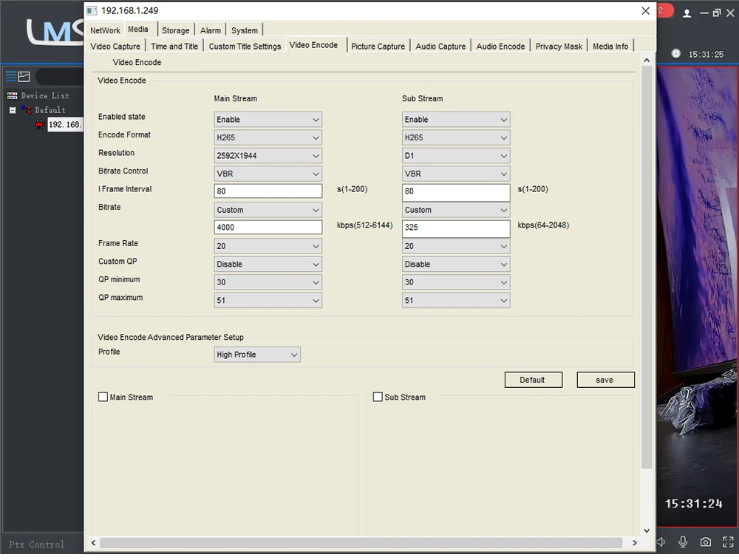
Task: Click the microphone talk icon
Action: tap(684, 542)
